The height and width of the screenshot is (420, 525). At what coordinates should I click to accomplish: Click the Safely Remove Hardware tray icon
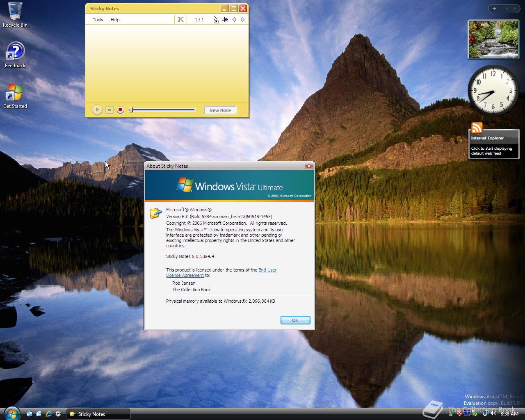pos(451,413)
